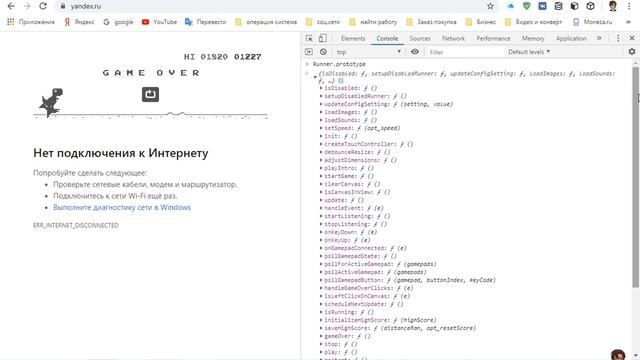Screen dimensions: 640x360
Task: Open console settings gear
Action: [x=632, y=51]
